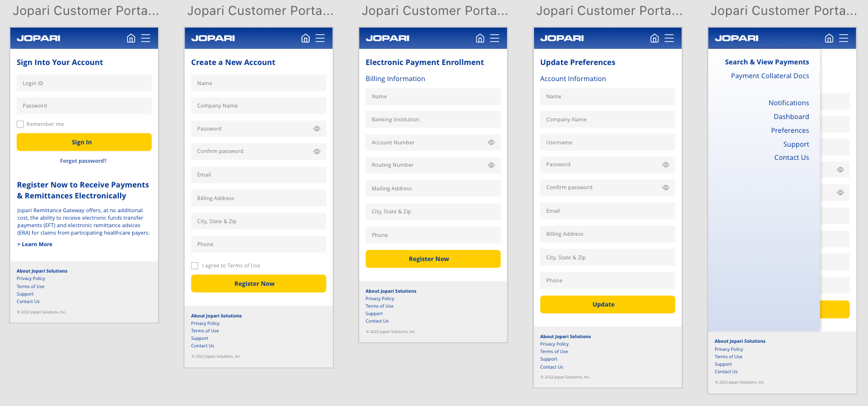Show password in Update Preferences Password field
Image resolution: width=868 pixels, height=406 pixels.
[x=666, y=164]
